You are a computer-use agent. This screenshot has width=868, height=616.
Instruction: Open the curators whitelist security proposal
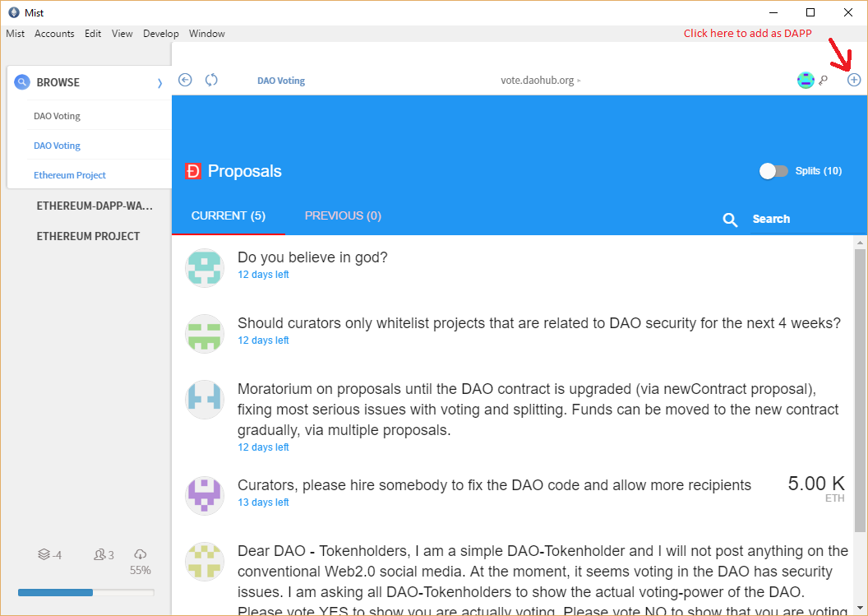pos(539,323)
